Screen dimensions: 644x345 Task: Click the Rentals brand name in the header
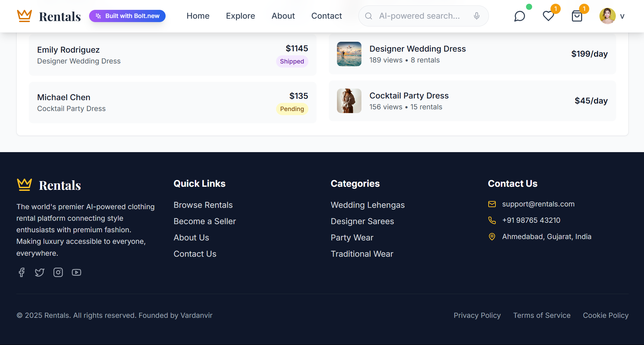pyautogui.click(x=60, y=17)
